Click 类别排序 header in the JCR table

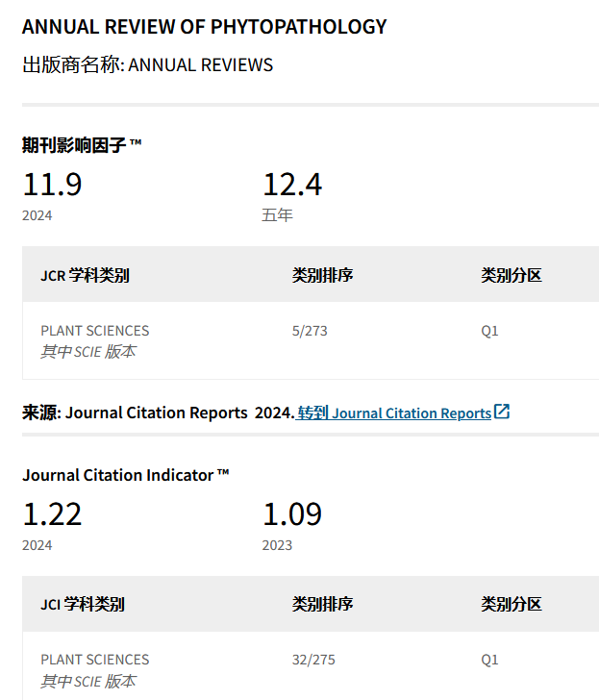point(322,275)
